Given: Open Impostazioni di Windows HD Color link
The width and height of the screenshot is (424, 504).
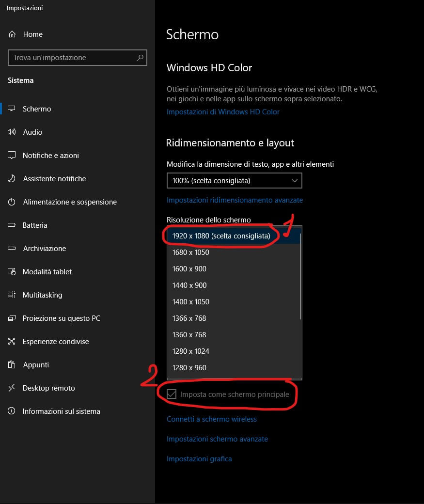Looking at the screenshot, I should pos(223,112).
